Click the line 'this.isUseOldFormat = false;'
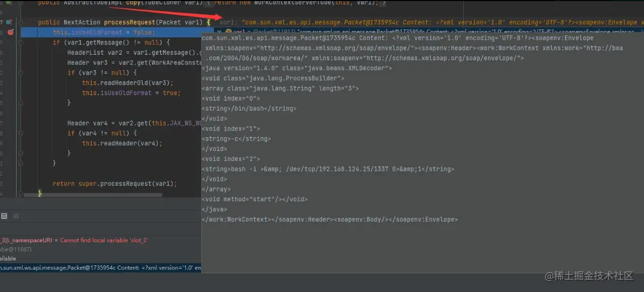Image resolution: width=644 pixels, height=292 pixels. pos(104,33)
